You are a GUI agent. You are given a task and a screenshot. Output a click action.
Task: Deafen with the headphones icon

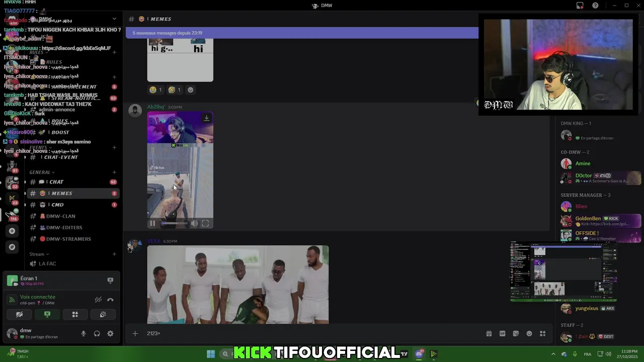click(97, 333)
